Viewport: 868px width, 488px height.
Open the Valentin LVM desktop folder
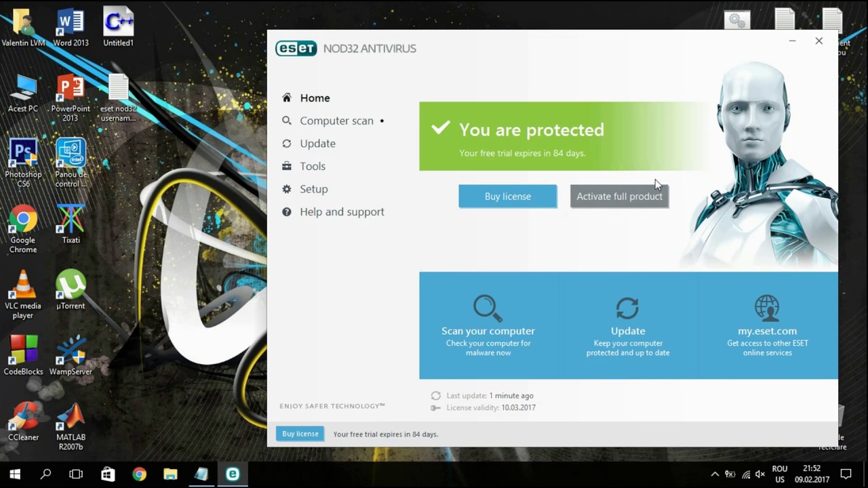click(x=23, y=28)
